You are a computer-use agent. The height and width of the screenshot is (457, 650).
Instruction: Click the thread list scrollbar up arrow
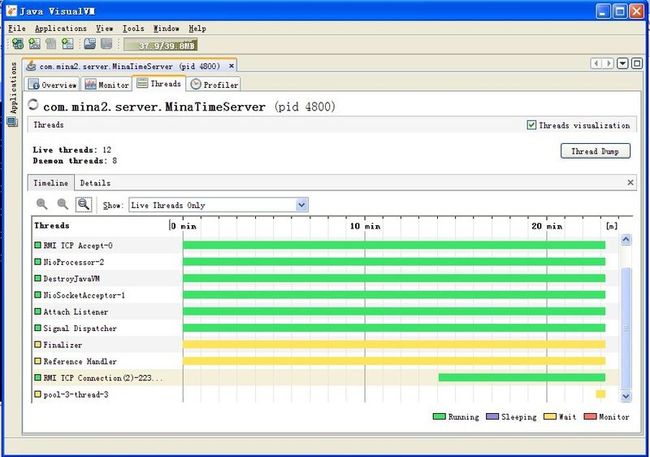(x=626, y=239)
